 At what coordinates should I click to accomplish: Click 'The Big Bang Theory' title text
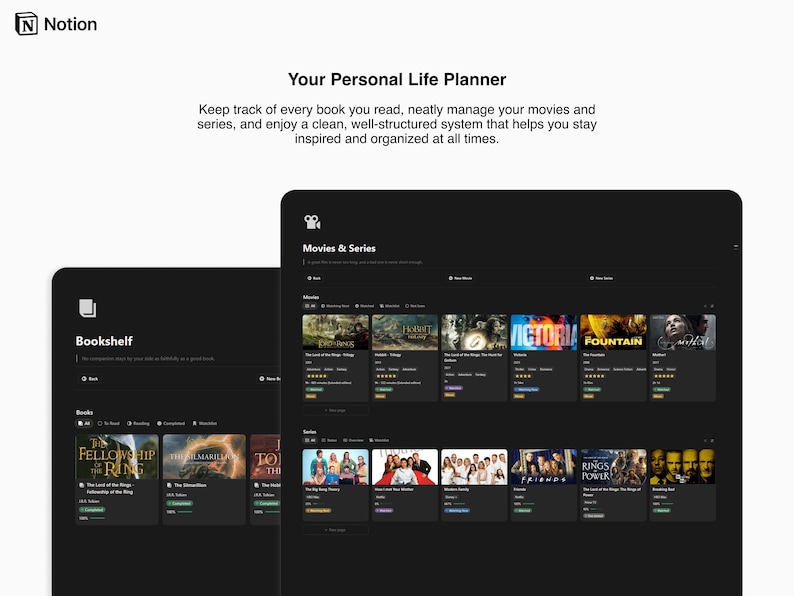tap(323, 490)
